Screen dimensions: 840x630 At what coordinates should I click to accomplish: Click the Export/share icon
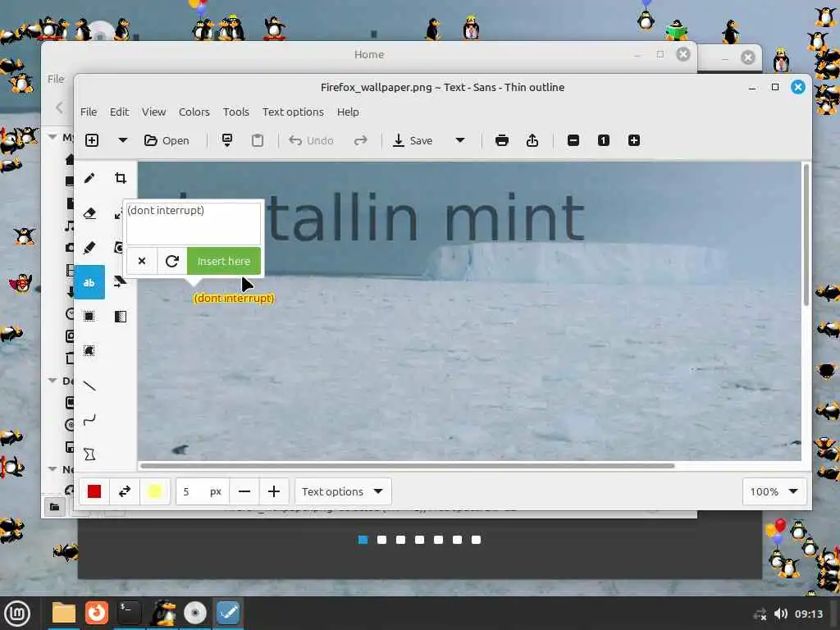pos(532,140)
